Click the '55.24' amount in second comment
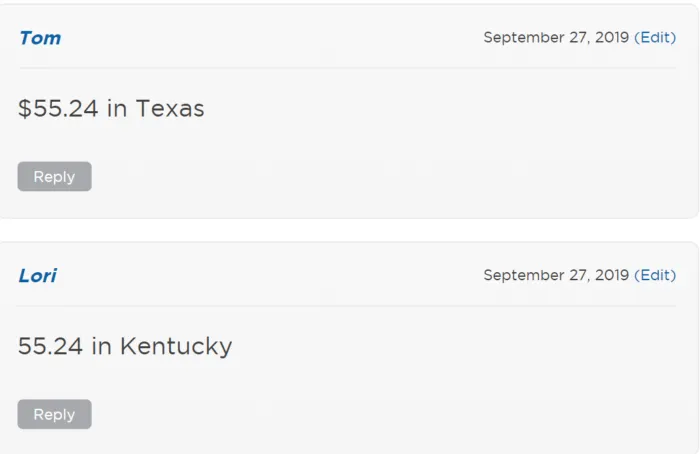Image resolution: width=700 pixels, height=454 pixels. pyautogui.click(x=50, y=347)
